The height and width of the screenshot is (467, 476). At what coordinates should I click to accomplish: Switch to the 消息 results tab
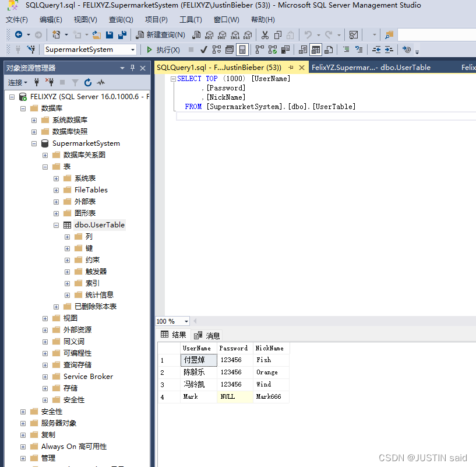pyautogui.click(x=207, y=335)
